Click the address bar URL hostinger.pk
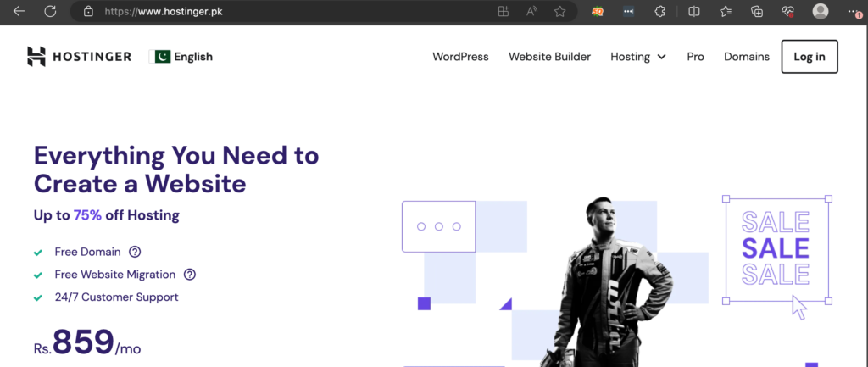The image size is (868, 367). [164, 11]
